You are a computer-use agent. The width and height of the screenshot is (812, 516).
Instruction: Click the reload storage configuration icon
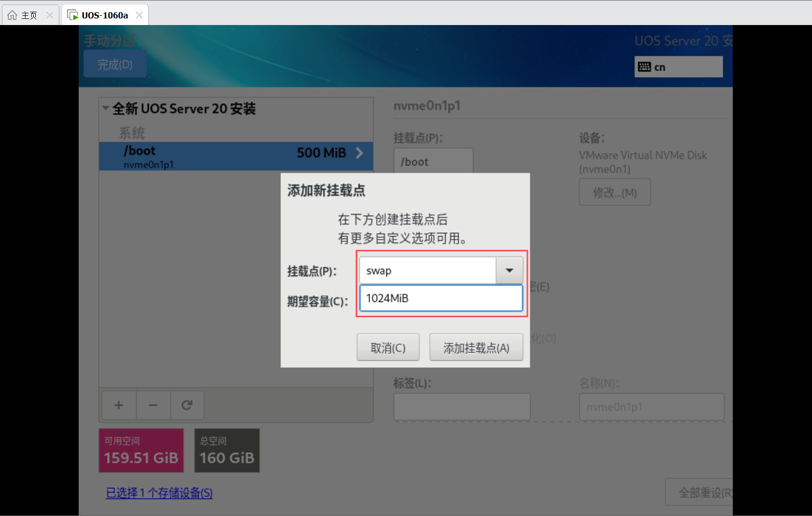click(x=187, y=405)
